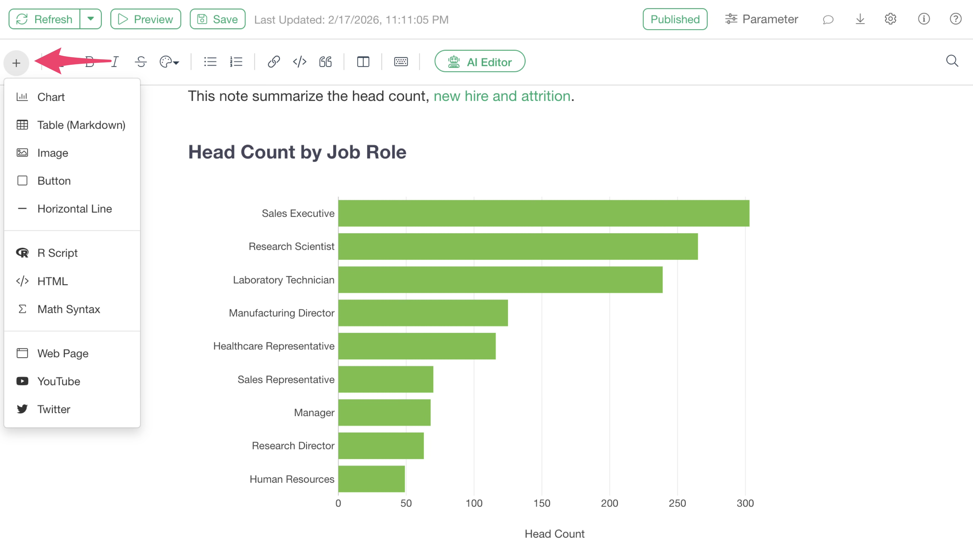Viewport: 973px width, 560px height.
Task: Toggle italic formatting
Action: coord(115,61)
